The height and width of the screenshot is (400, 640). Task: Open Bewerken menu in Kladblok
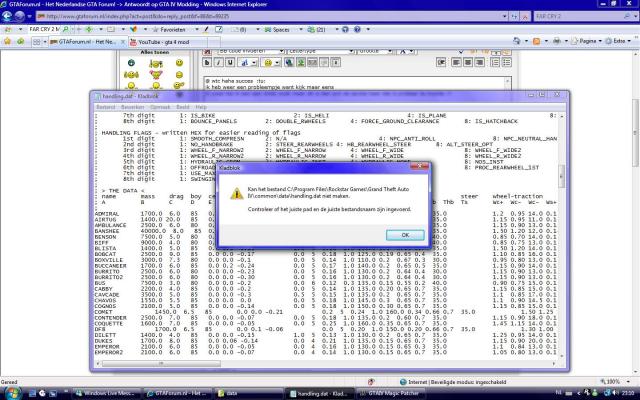click(x=132, y=107)
